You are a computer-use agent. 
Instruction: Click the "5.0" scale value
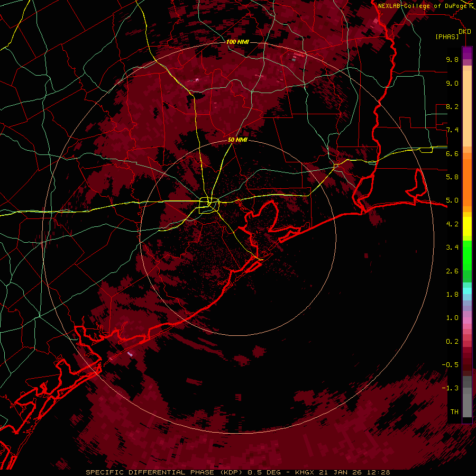tap(452, 200)
